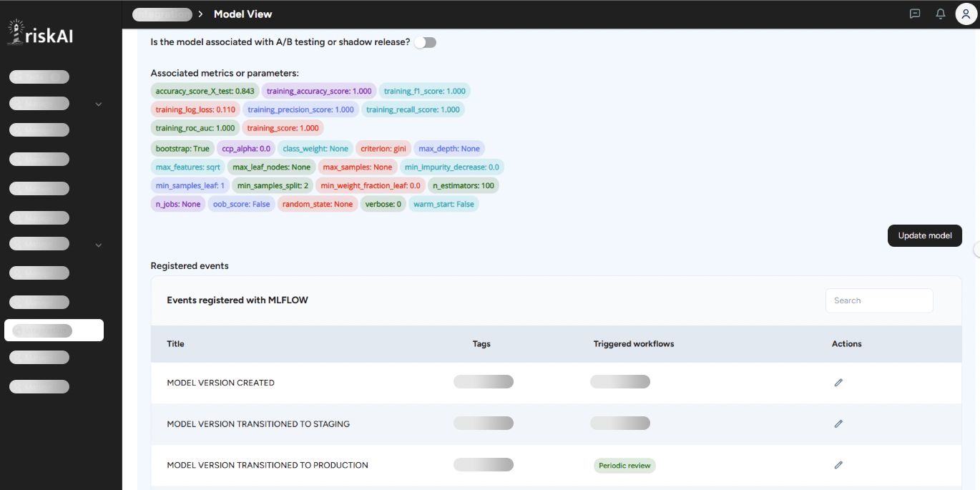Click the Triggered workflows column header
The image size is (980, 490).
pyautogui.click(x=634, y=344)
